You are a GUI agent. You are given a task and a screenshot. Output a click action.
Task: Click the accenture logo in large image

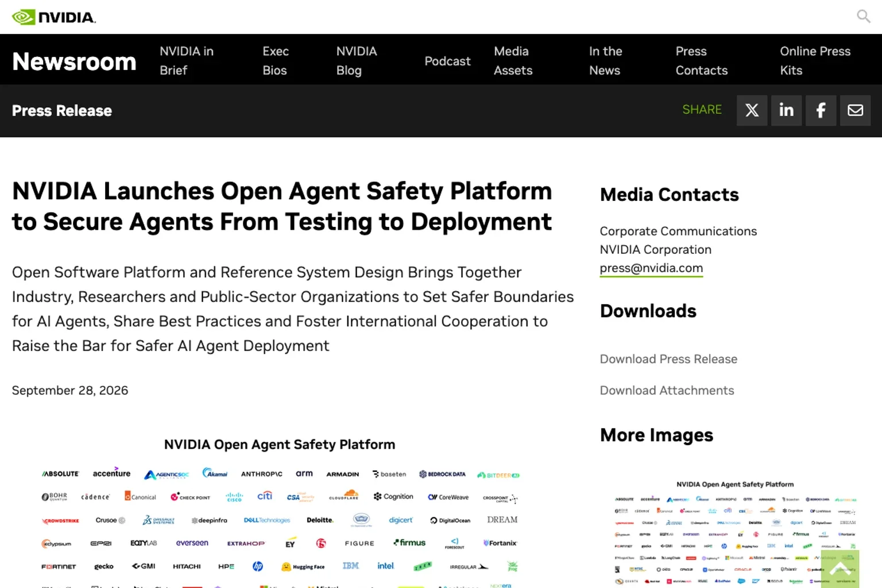(x=111, y=473)
